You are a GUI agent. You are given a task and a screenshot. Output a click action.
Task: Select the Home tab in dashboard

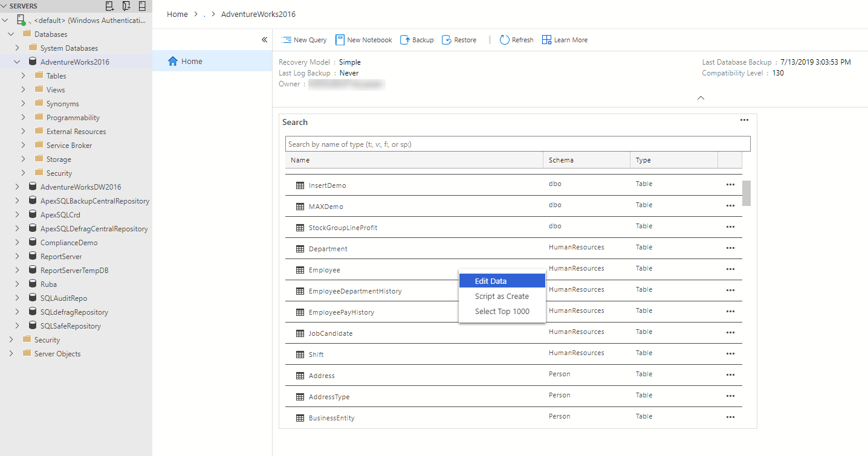192,61
